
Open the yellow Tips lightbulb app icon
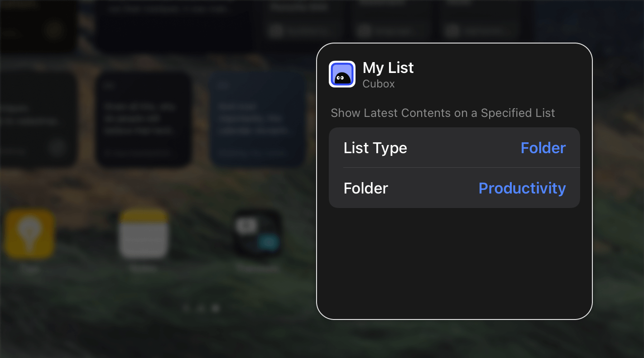click(x=29, y=234)
